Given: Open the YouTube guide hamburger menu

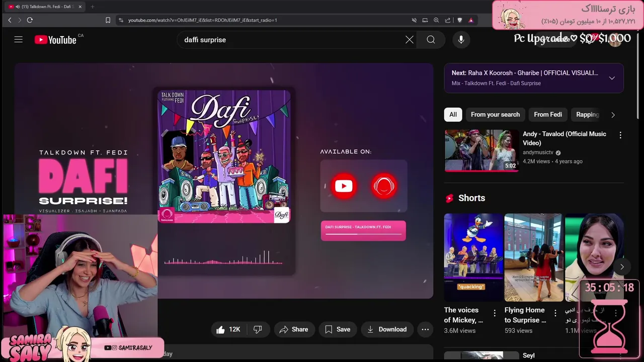Looking at the screenshot, I should coord(19,40).
